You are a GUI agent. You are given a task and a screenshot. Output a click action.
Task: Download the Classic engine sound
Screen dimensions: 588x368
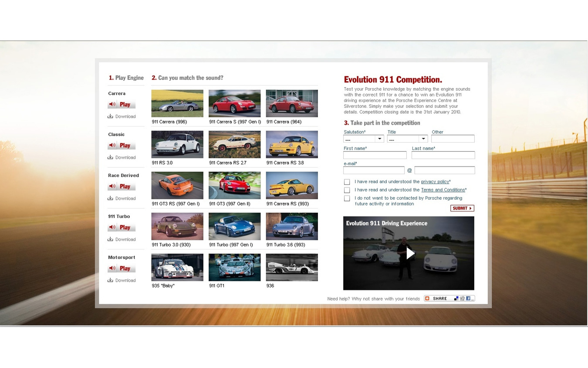point(122,157)
